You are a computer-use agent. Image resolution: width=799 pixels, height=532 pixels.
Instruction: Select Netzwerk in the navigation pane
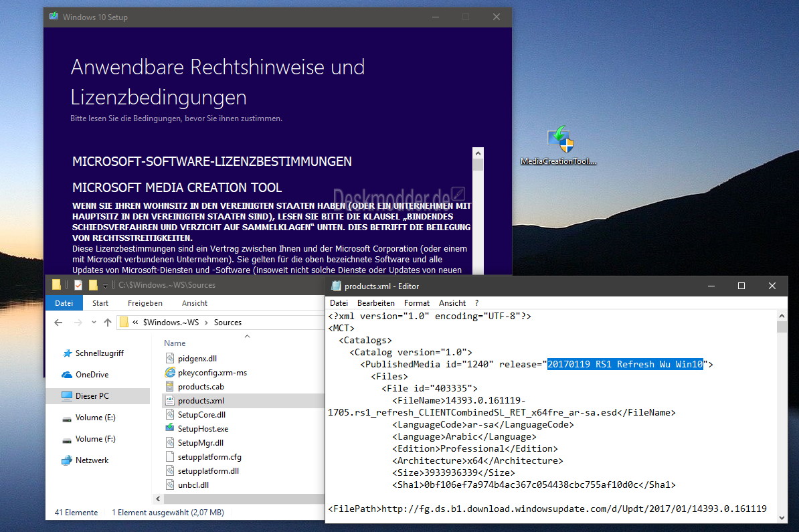(92, 460)
